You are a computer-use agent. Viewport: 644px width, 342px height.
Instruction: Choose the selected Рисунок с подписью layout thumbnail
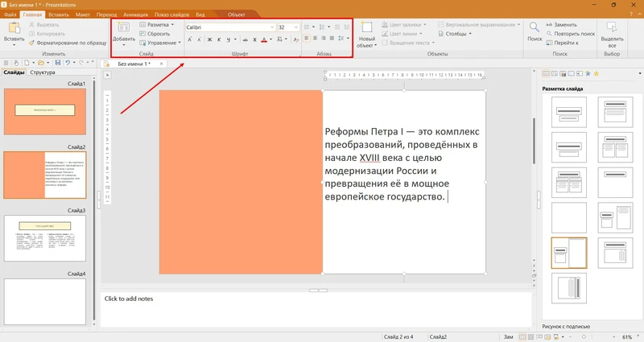(569, 253)
